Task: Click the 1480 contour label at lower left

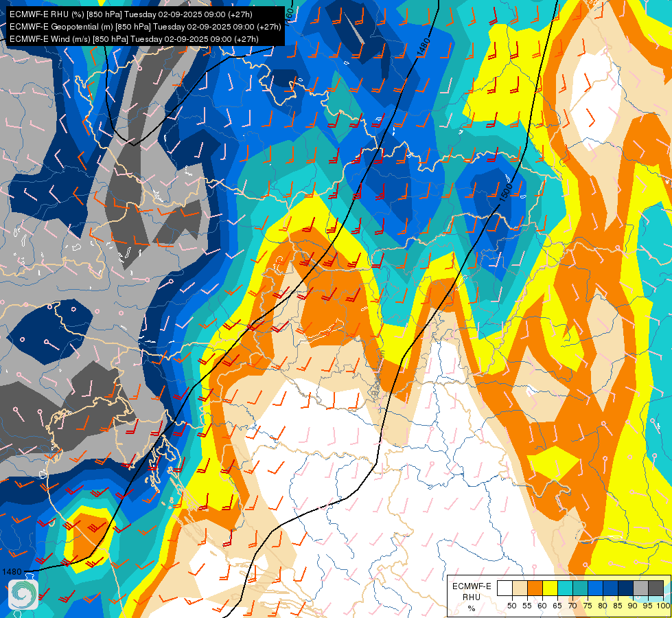Action: coord(12,572)
